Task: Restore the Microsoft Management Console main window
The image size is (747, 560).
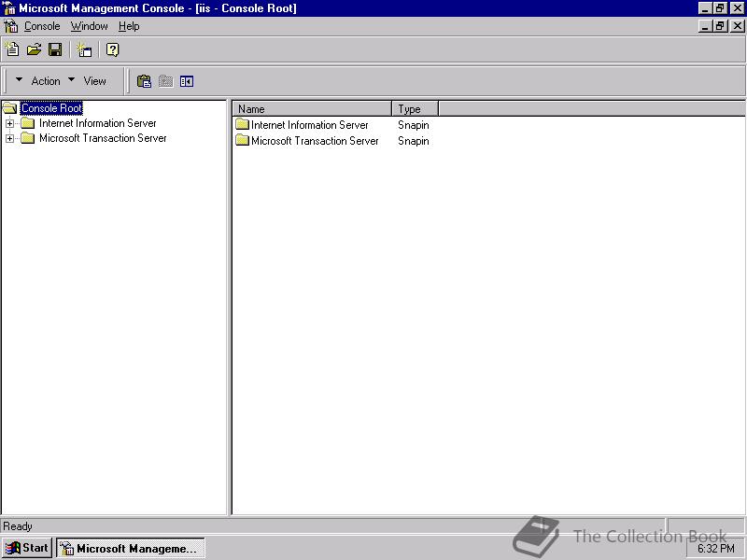Action: tap(720, 8)
